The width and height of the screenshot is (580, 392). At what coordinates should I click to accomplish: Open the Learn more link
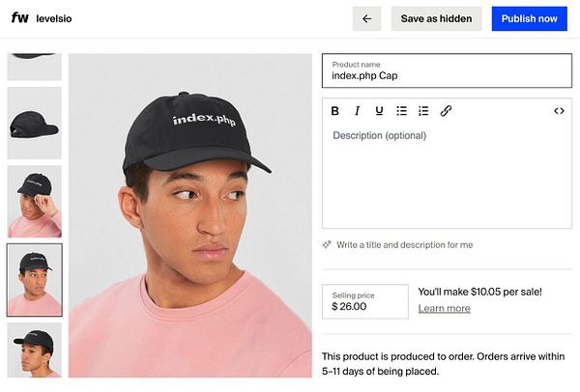click(x=444, y=308)
